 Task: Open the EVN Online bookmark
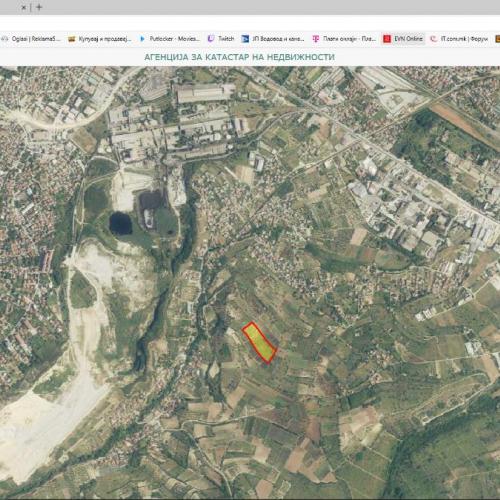click(x=403, y=39)
